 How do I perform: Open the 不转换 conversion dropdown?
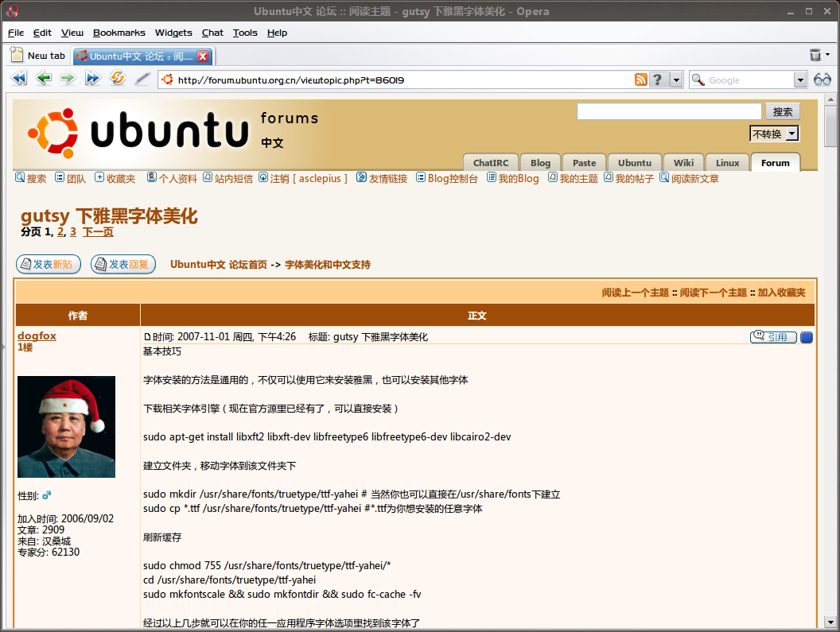point(774,134)
